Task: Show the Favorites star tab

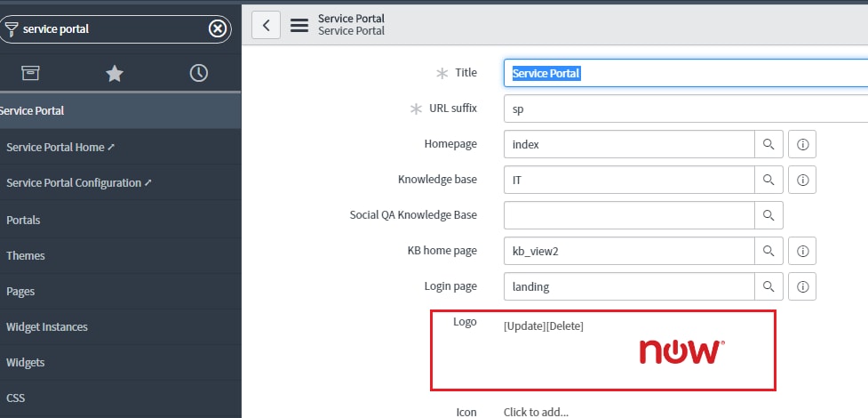Action: [x=115, y=73]
